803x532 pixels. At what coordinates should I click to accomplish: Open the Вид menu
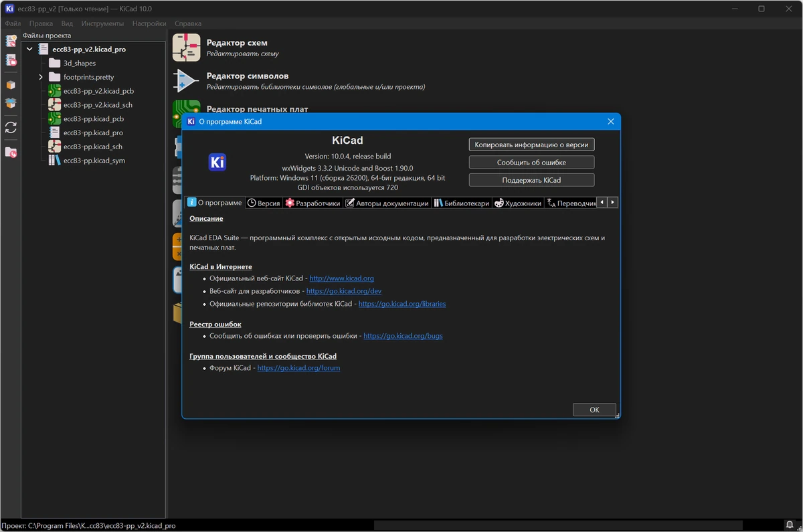(x=67, y=23)
